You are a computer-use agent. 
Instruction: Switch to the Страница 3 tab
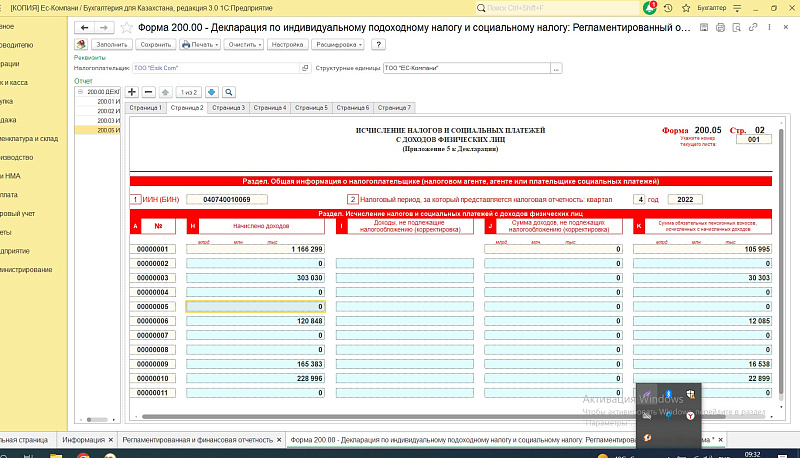click(x=228, y=107)
